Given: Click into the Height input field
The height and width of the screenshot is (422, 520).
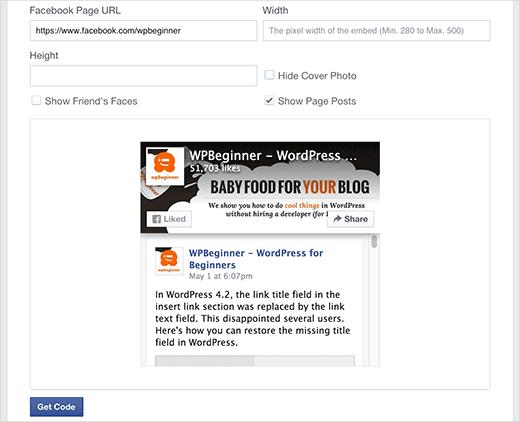Looking at the screenshot, I should 143,76.
